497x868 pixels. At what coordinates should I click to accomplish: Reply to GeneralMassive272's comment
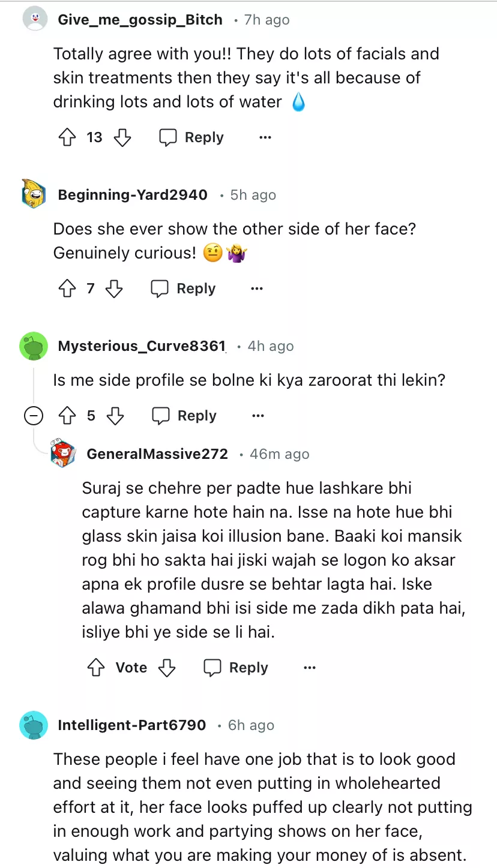(x=236, y=668)
